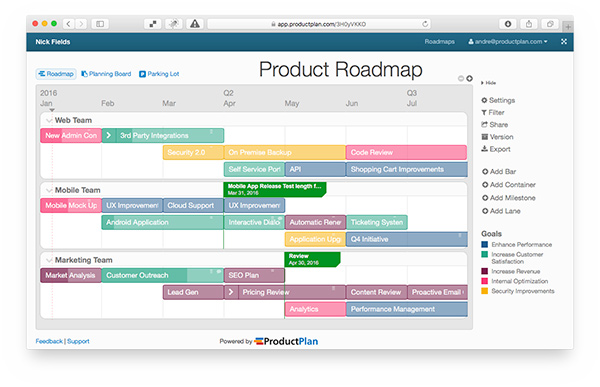This screenshot has width=600, height=387.
Task: Open andre@productplan.com account dropdown
Action: coord(507,42)
